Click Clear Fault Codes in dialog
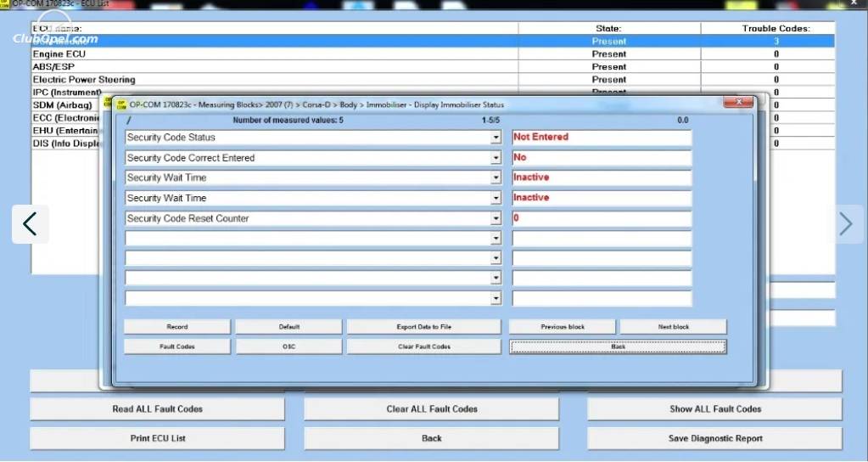The width and height of the screenshot is (868, 462). tap(424, 346)
